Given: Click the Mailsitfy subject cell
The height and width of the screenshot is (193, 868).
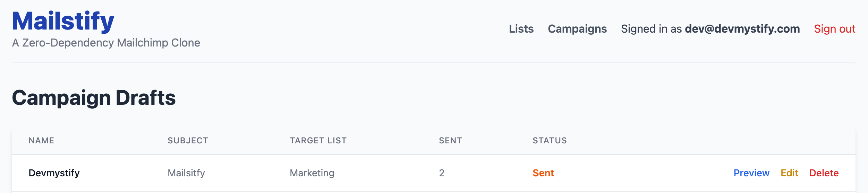Looking at the screenshot, I should [x=186, y=173].
